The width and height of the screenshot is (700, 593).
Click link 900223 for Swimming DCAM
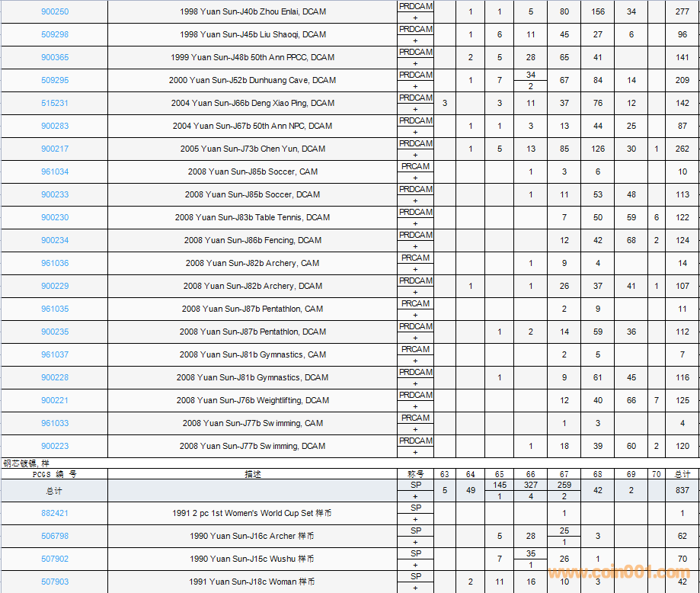(54, 446)
